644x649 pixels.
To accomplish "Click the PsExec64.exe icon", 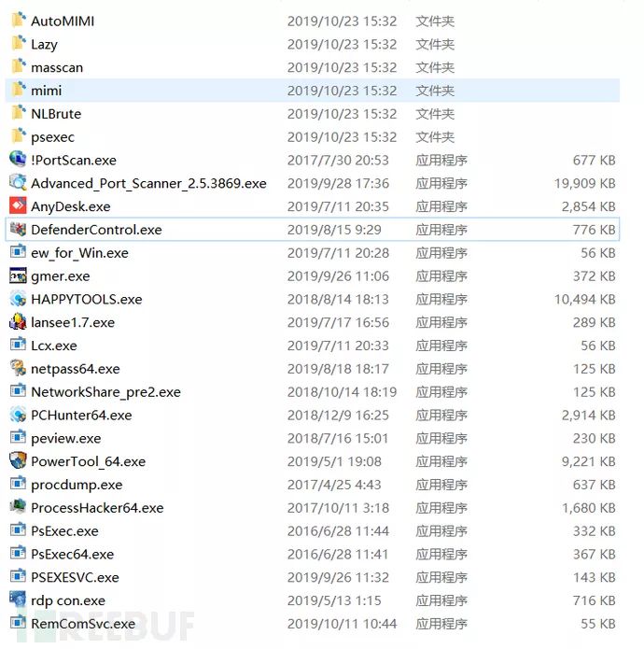I will (18, 553).
